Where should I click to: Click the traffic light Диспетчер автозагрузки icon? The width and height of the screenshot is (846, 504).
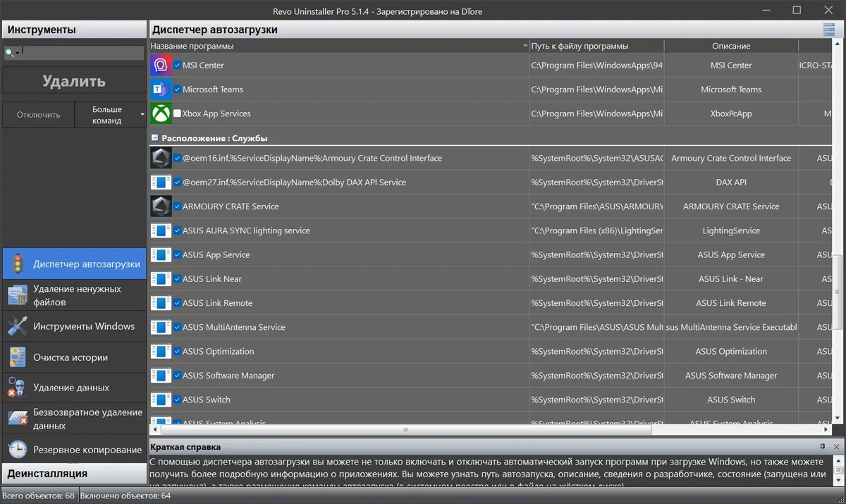18,264
